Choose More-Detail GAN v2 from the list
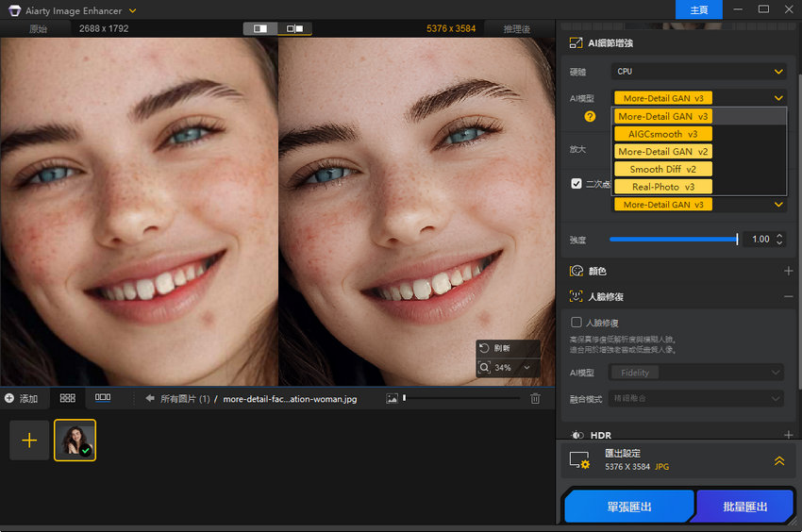Image resolution: width=802 pixels, height=532 pixels. [663, 152]
